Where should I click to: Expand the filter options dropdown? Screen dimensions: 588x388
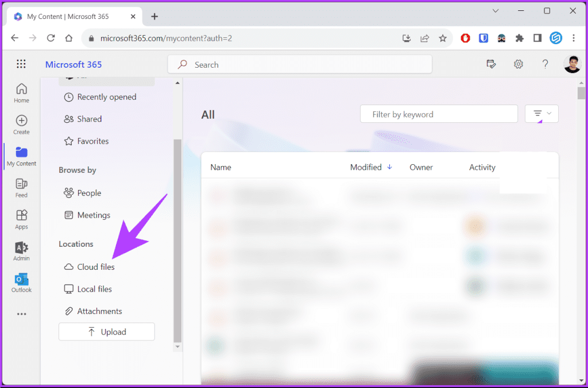pyautogui.click(x=541, y=114)
